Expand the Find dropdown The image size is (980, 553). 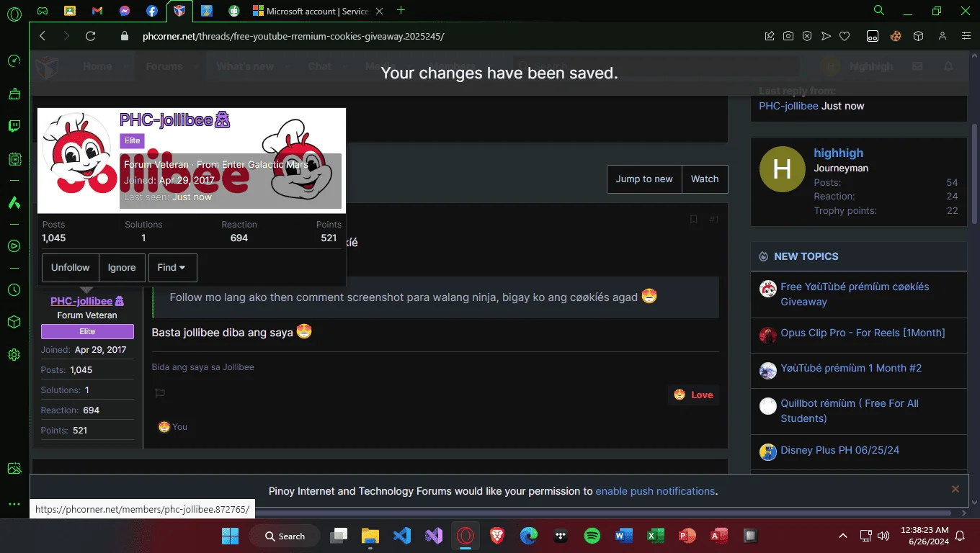(172, 267)
